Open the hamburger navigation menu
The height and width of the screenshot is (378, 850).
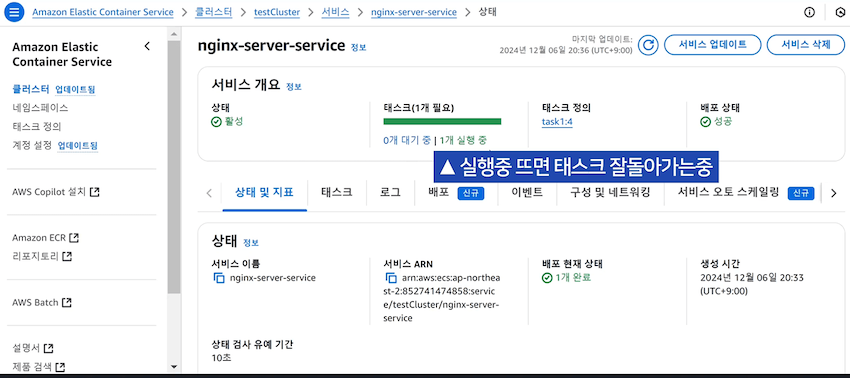pyautogui.click(x=14, y=12)
